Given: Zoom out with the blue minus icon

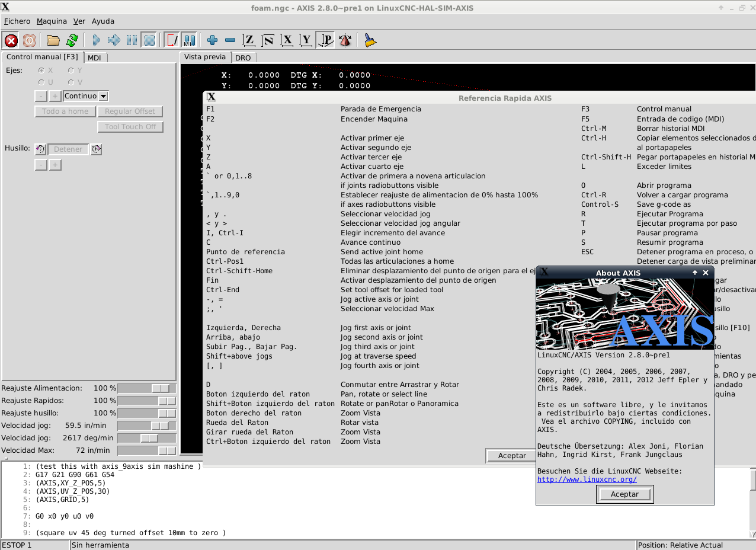Looking at the screenshot, I should [x=230, y=40].
